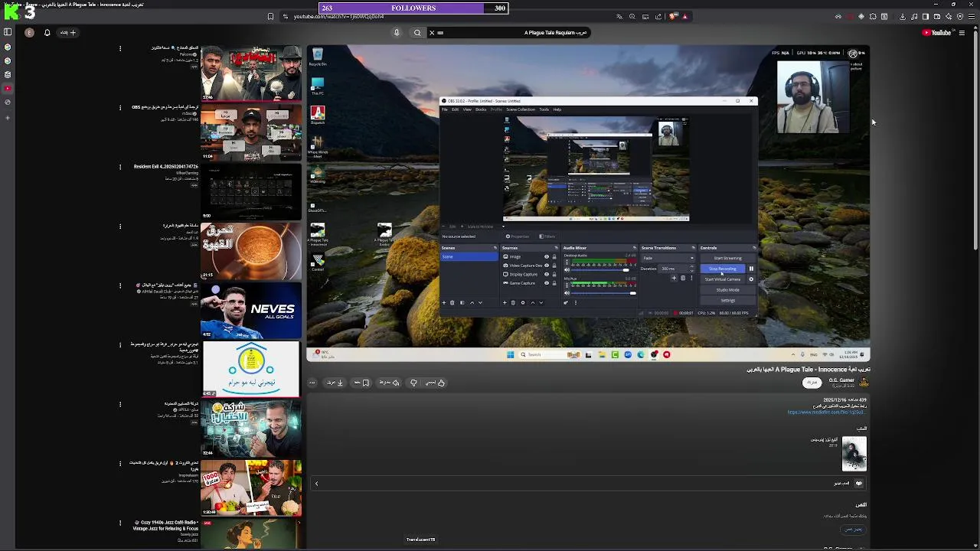Open OBS Help menu
The width and height of the screenshot is (980, 551).
[557, 109]
